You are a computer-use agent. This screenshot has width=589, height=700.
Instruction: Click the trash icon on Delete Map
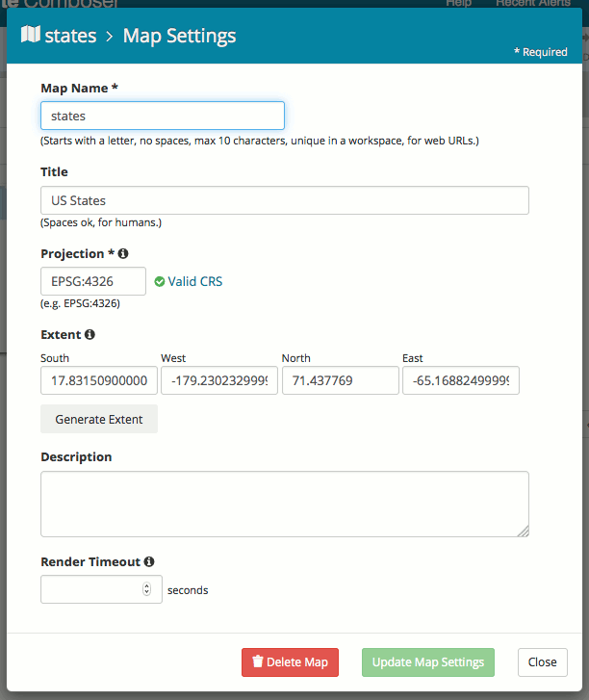click(x=257, y=662)
